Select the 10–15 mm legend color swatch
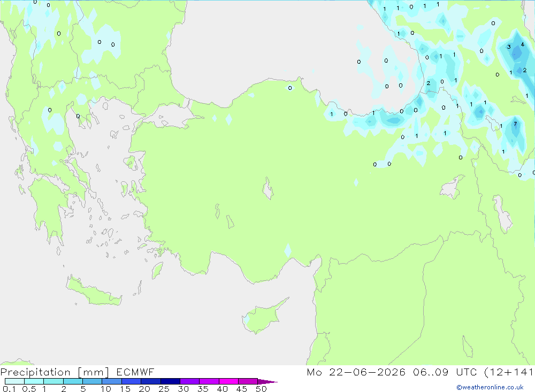535x392 pixels. [112, 381]
